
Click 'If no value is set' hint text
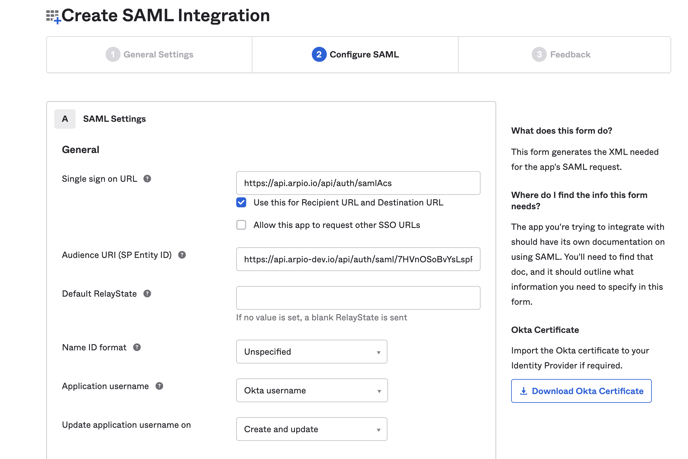point(322,317)
